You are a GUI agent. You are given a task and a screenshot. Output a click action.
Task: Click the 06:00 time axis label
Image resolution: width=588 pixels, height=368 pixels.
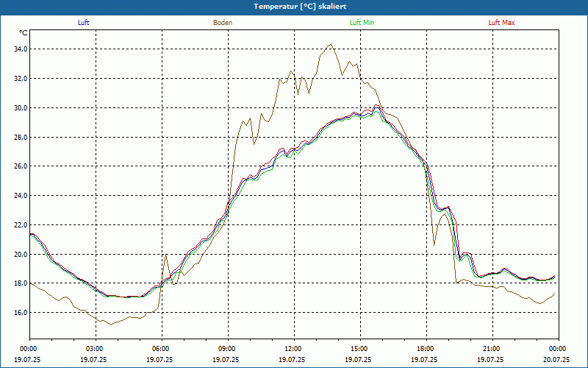click(x=162, y=349)
